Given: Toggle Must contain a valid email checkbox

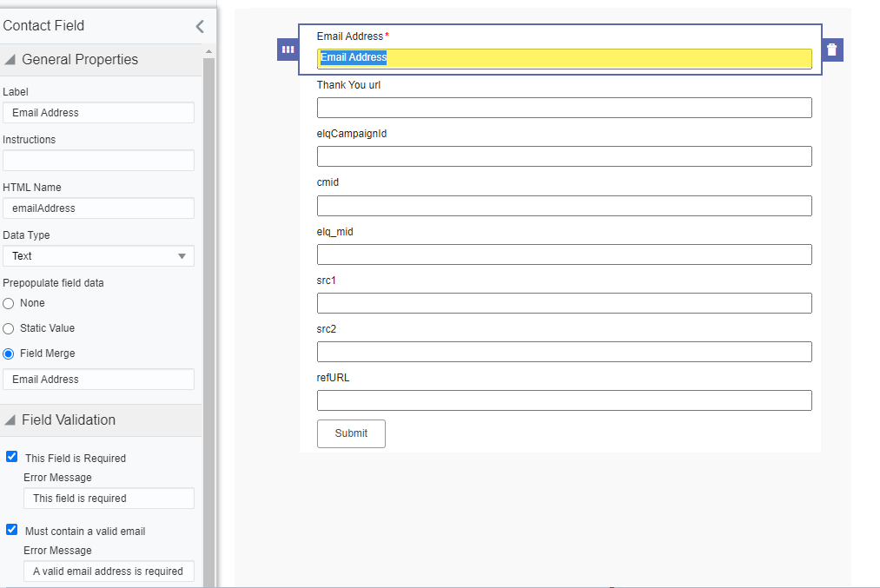Looking at the screenshot, I should (x=12, y=530).
